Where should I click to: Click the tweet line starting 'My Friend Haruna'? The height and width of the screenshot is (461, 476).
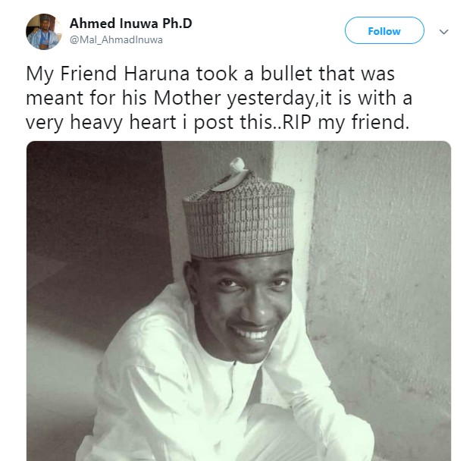(x=211, y=74)
